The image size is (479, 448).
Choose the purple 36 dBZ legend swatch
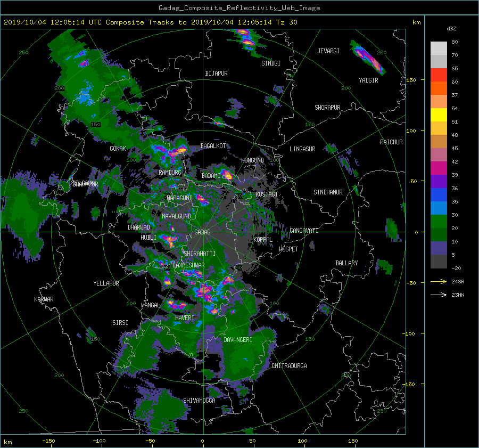[439, 181]
